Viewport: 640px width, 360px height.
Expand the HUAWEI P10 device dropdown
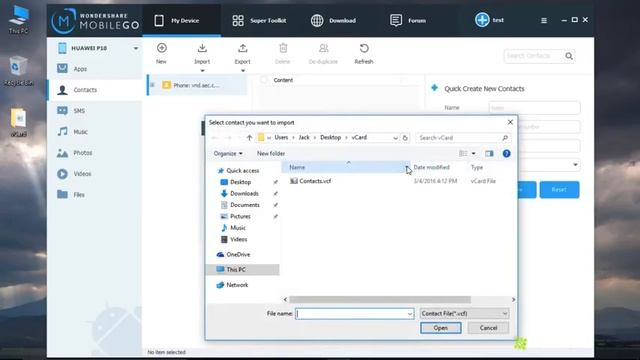136,49
